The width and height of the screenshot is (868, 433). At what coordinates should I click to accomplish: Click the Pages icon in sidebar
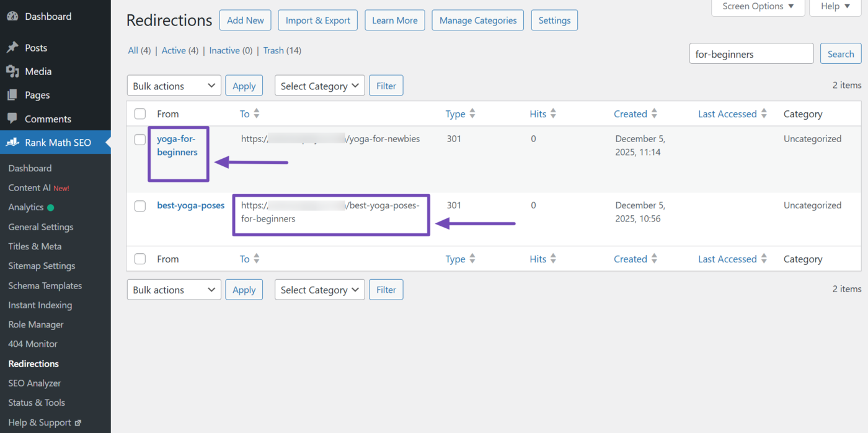(x=13, y=95)
